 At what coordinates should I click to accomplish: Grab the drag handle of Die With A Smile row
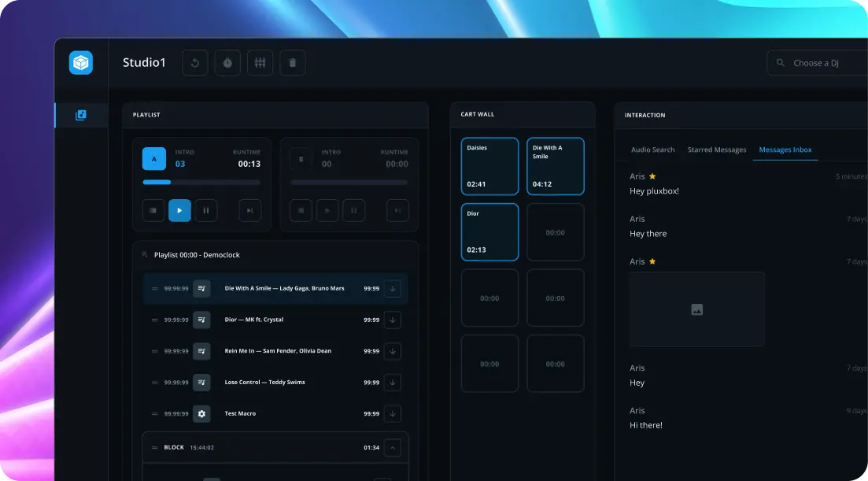pyautogui.click(x=154, y=288)
